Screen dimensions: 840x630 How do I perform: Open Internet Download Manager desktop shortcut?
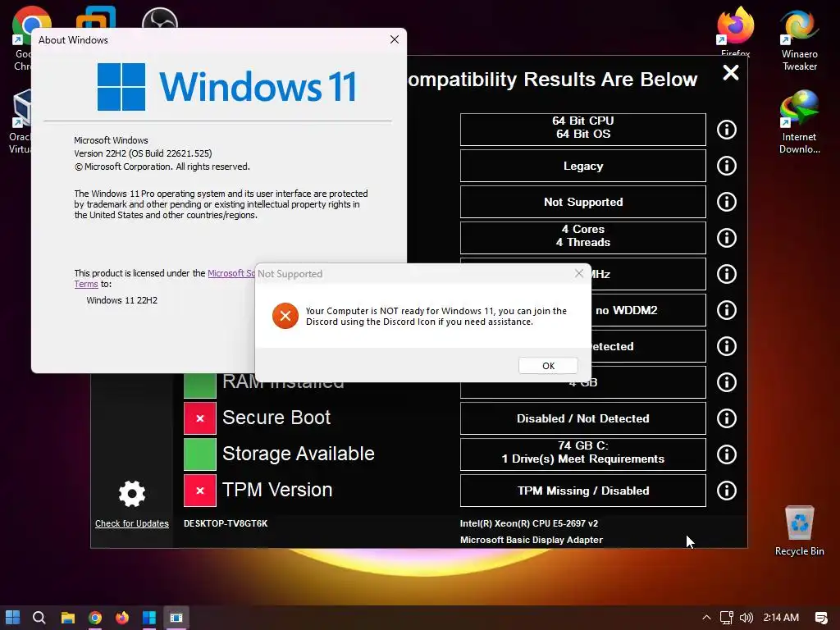click(799, 122)
